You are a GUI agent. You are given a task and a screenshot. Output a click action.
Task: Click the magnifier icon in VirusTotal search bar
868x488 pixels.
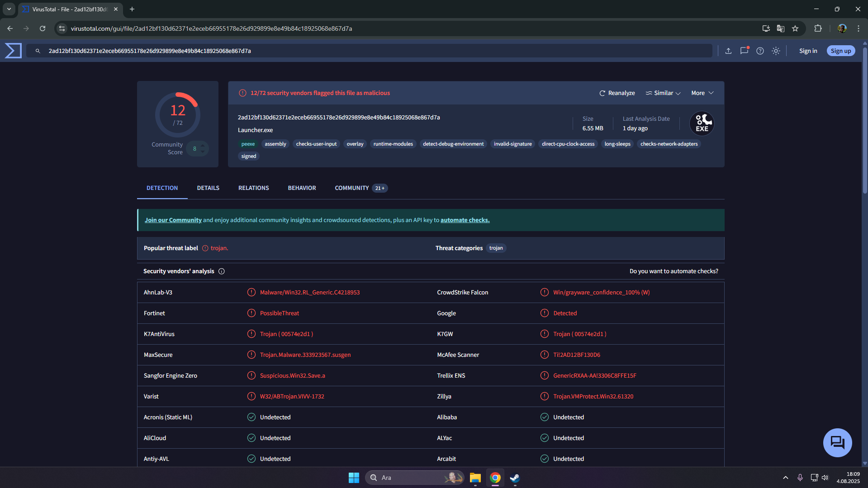point(38,51)
